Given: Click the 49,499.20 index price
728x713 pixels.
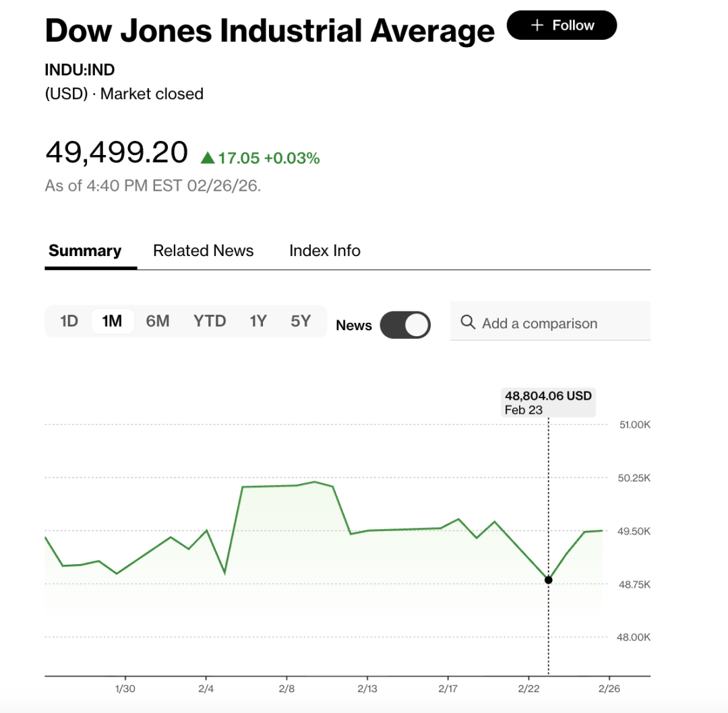Looking at the screenshot, I should 116,152.
